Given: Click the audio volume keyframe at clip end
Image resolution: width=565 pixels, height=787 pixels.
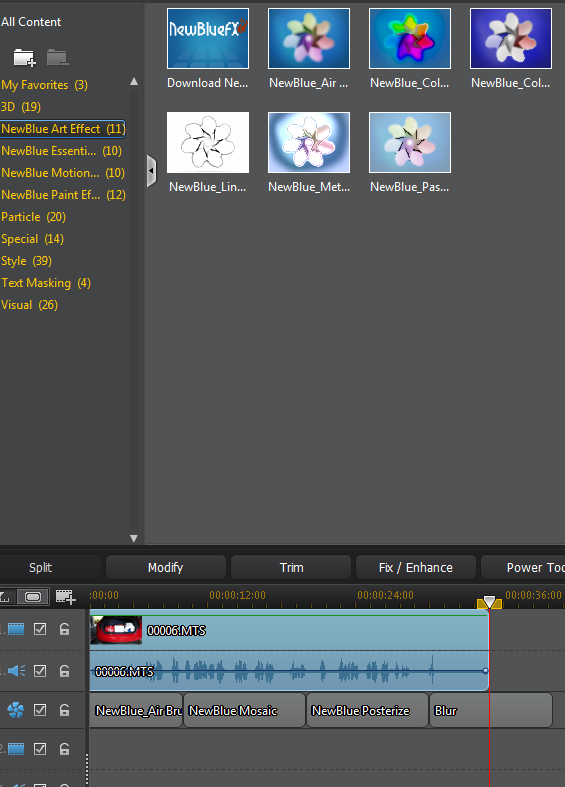Looking at the screenshot, I should [485, 671].
